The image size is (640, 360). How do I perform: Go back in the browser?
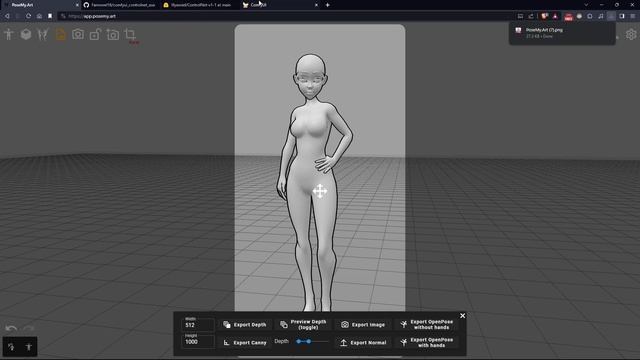[x=7, y=16]
